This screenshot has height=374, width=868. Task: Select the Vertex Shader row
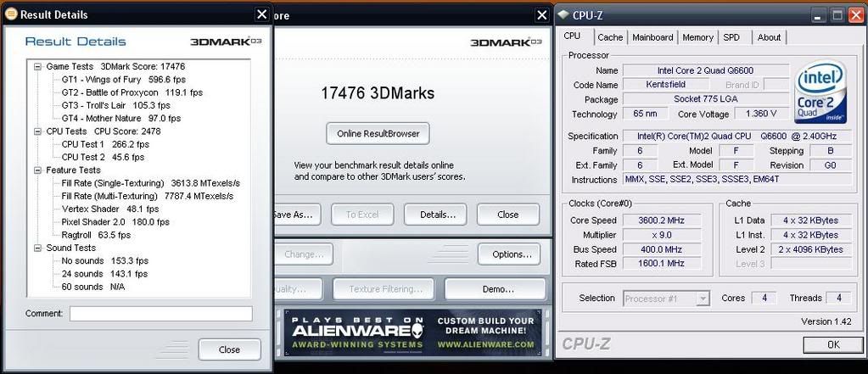[110, 209]
